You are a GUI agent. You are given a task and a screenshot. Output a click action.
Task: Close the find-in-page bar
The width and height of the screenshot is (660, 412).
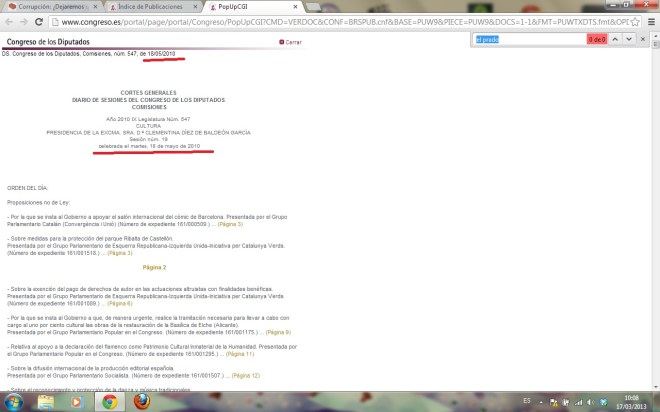pos(643,39)
